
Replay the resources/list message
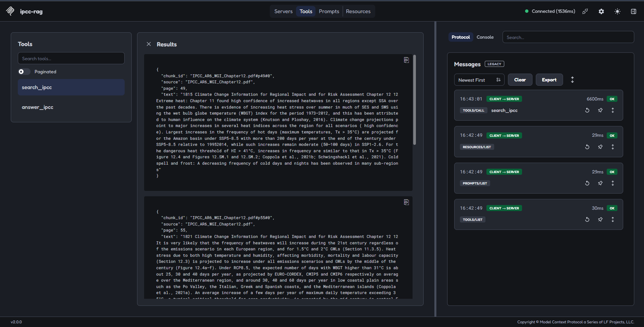(x=587, y=147)
